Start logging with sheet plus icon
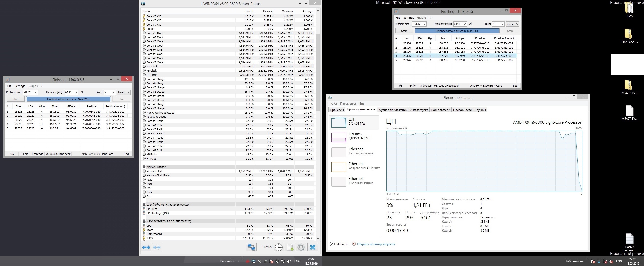 point(290,247)
